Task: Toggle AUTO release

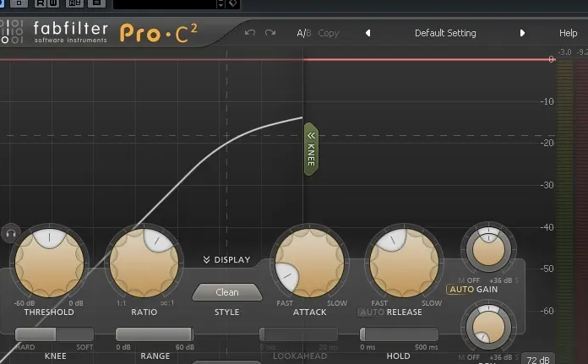Action: click(372, 312)
